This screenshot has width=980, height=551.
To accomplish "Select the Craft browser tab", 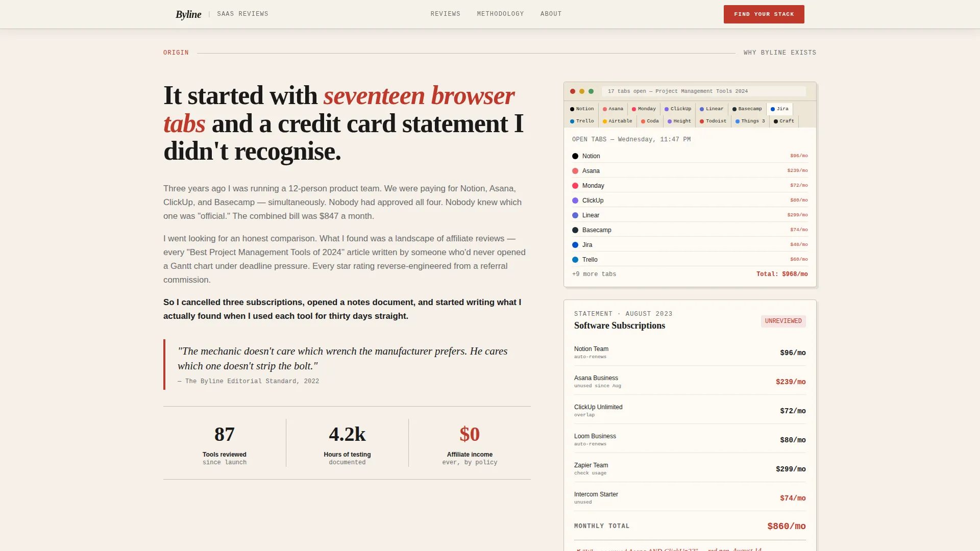I will tap(784, 121).
